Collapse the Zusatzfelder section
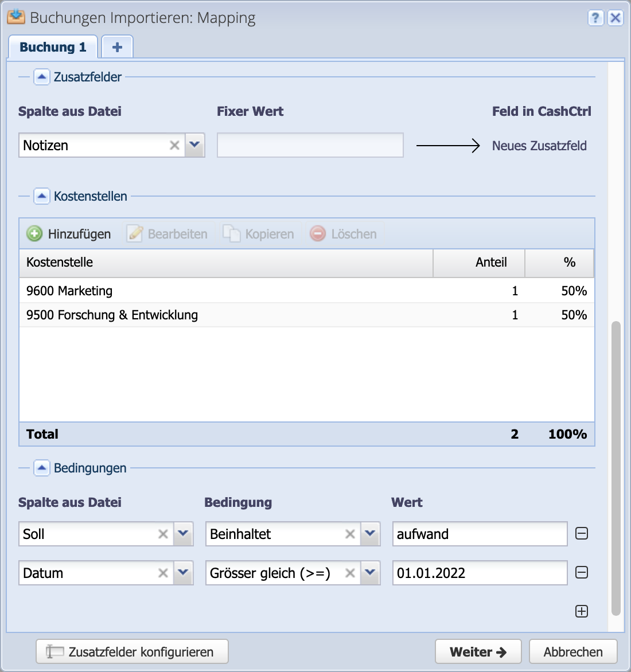Viewport: 631px width, 672px height. pyautogui.click(x=41, y=76)
